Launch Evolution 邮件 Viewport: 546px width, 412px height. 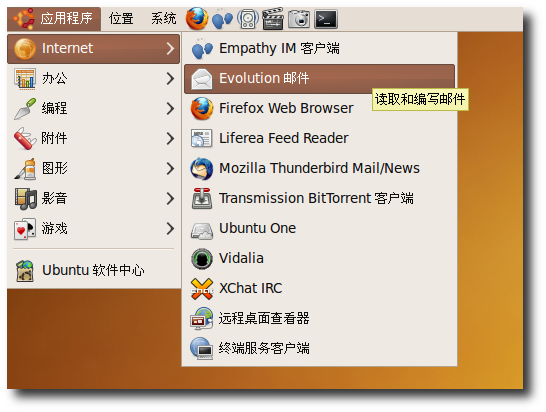319,79
